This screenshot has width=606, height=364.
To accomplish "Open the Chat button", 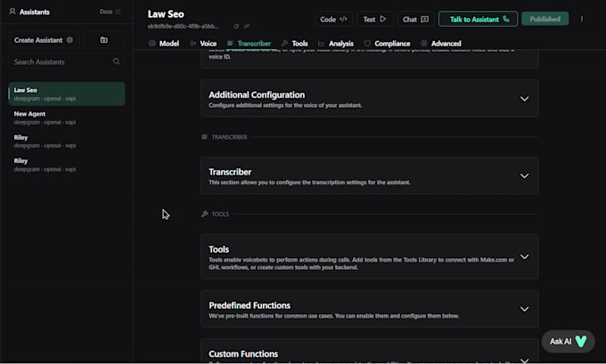I will (415, 20).
